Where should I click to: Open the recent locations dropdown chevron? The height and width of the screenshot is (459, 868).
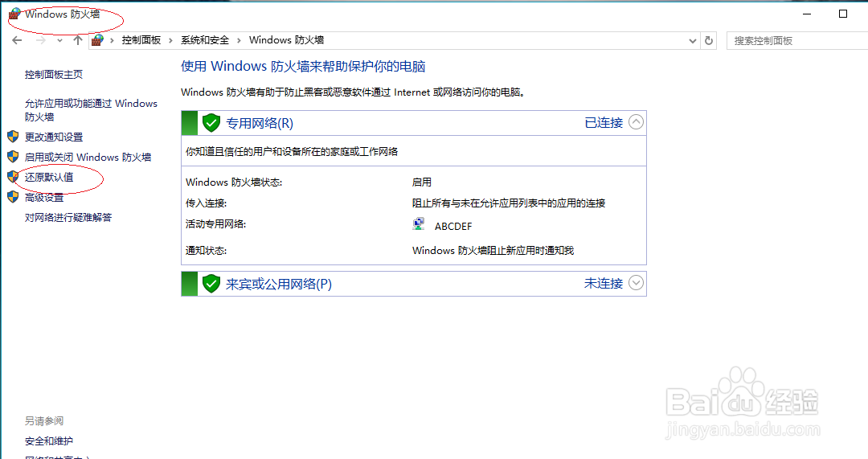tap(59, 40)
